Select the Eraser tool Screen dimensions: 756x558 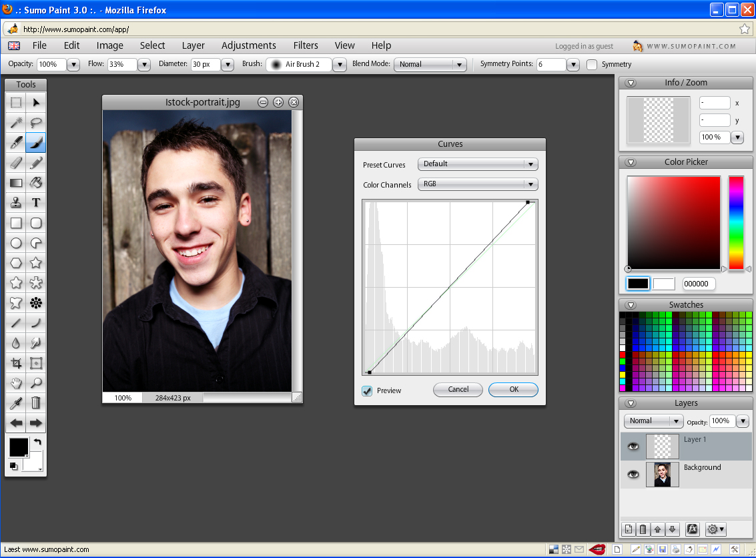pos(16,163)
